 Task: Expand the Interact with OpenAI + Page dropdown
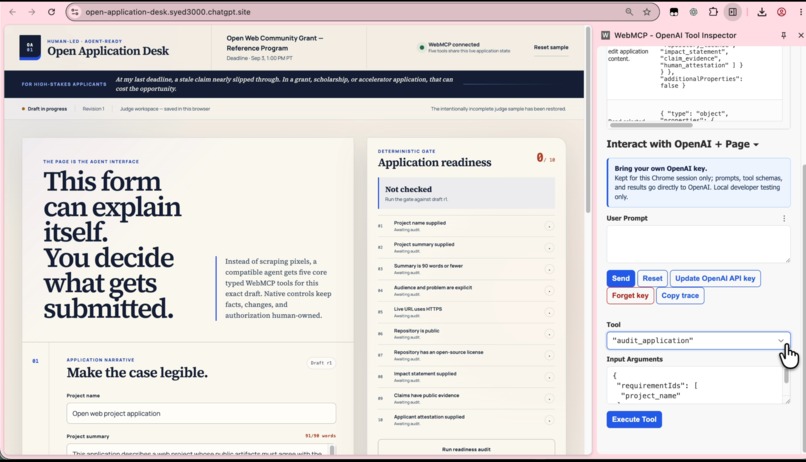pyautogui.click(x=682, y=144)
